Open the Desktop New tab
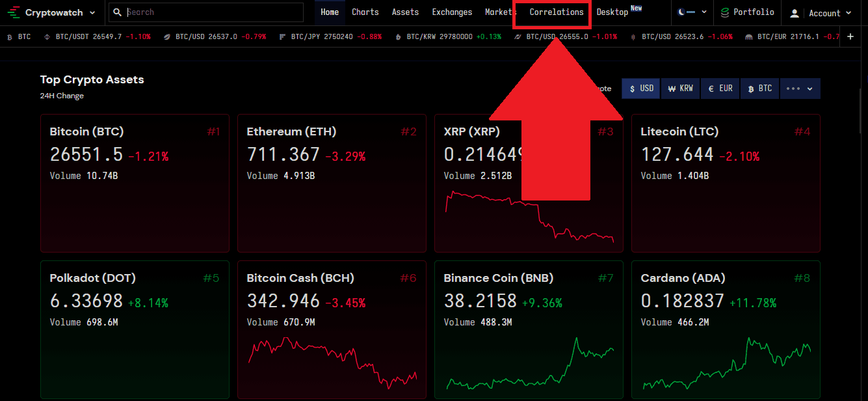This screenshot has height=401, width=868. [619, 12]
